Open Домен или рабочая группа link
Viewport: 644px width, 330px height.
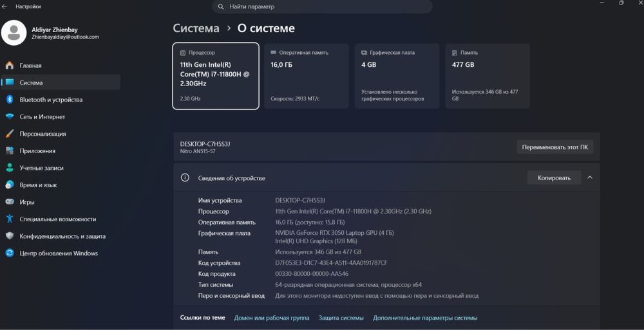coord(272,318)
